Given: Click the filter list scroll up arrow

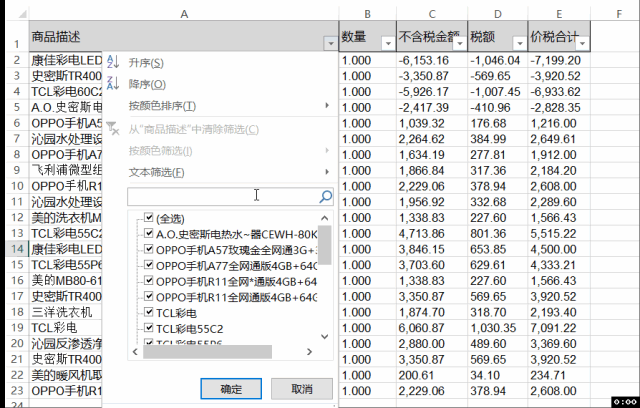Looking at the screenshot, I should coord(324,218).
